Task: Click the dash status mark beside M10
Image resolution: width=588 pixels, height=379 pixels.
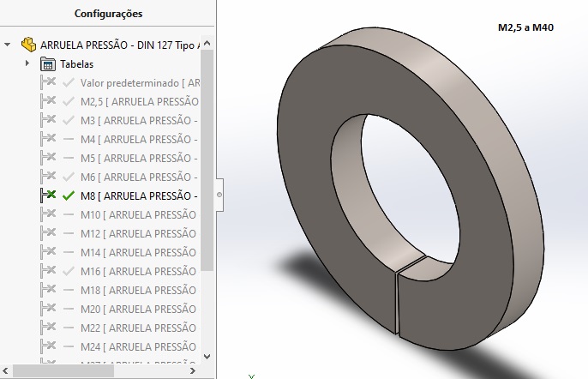Action: click(x=69, y=214)
